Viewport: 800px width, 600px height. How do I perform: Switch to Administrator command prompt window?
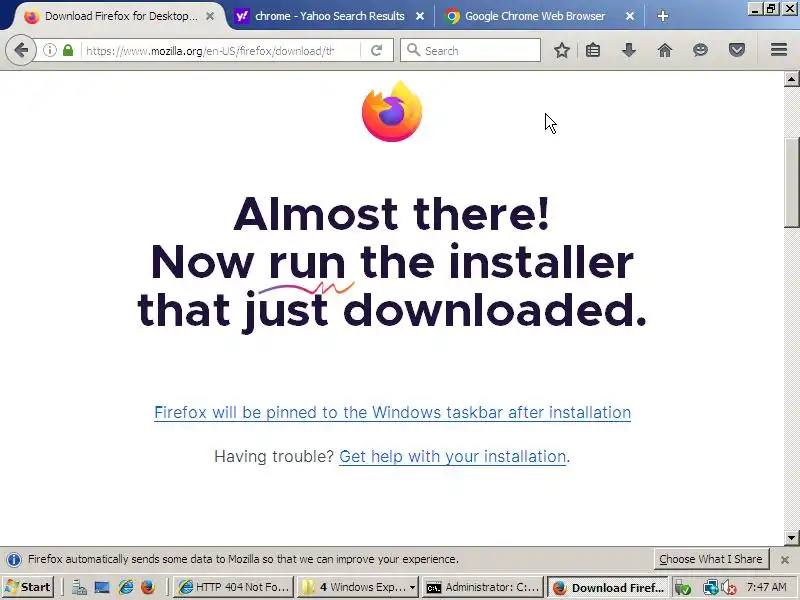[x=483, y=587]
